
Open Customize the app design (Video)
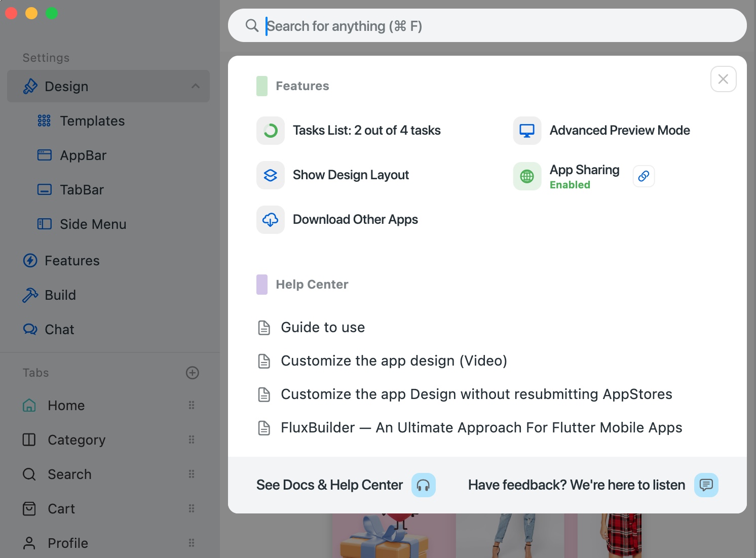pos(394,361)
